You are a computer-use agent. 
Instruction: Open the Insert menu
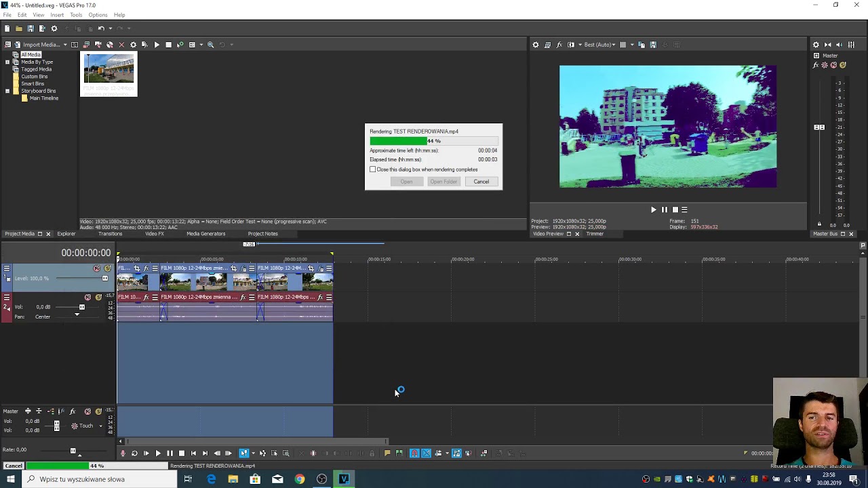(x=57, y=15)
